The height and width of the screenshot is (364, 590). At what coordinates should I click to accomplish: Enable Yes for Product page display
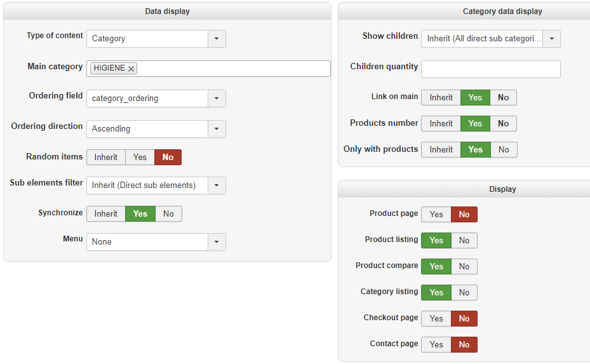pos(436,214)
